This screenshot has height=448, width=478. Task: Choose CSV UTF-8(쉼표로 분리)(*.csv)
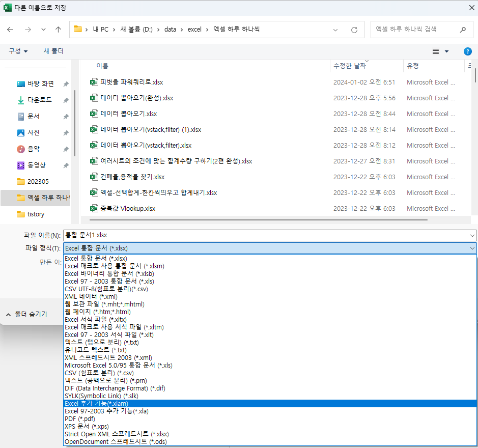(x=270, y=289)
